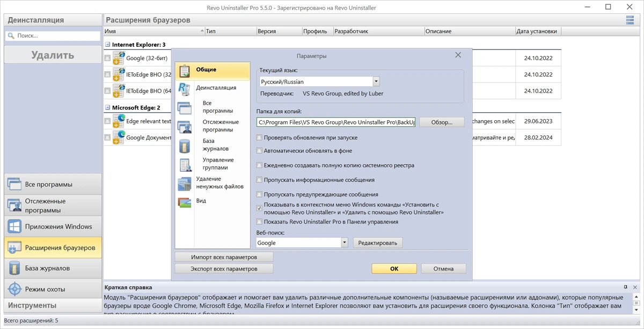The height and width of the screenshot is (329, 644).
Task: Click the Google (32-бит) extension icon
Action: [x=119, y=58]
